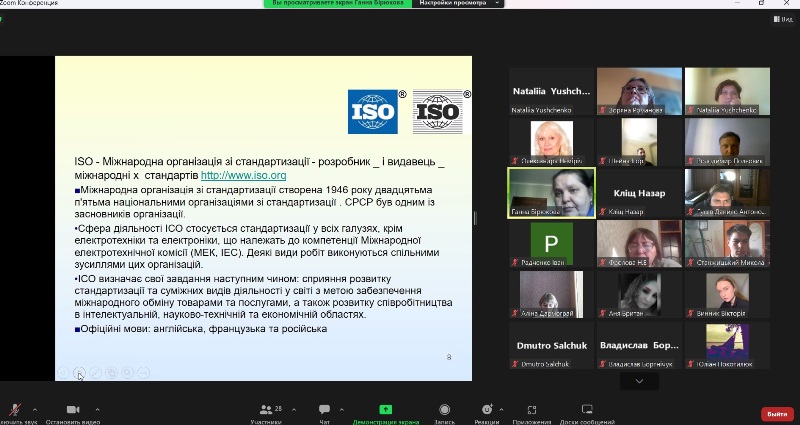Click the pen tool in slide controls
800x425 pixels.
[x=95, y=373]
